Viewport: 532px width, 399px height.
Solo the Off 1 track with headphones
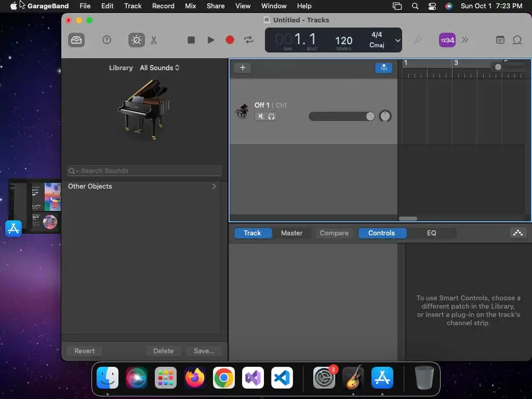(x=271, y=116)
